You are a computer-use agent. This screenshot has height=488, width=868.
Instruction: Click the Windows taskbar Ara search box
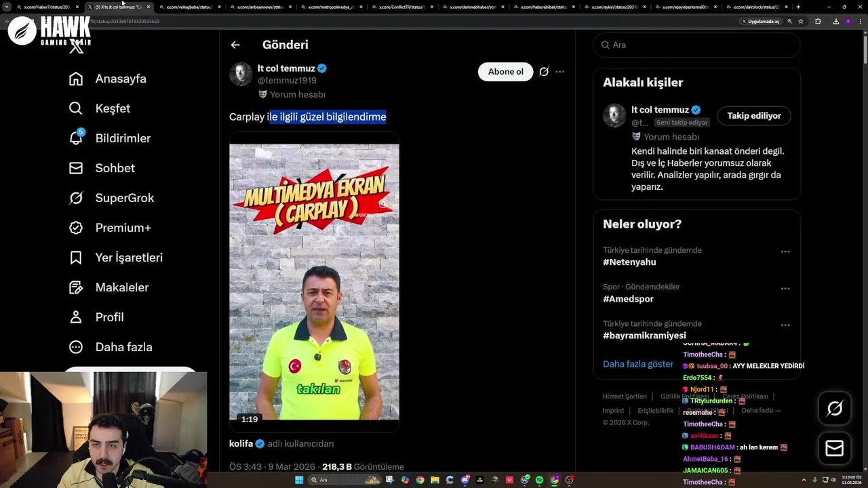(x=344, y=480)
